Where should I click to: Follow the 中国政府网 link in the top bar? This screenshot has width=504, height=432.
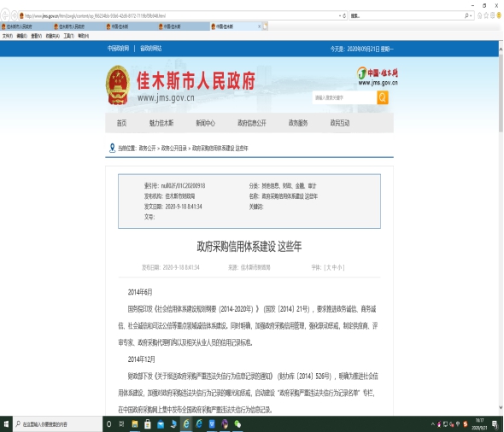pyautogui.click(x=118, y=49)
